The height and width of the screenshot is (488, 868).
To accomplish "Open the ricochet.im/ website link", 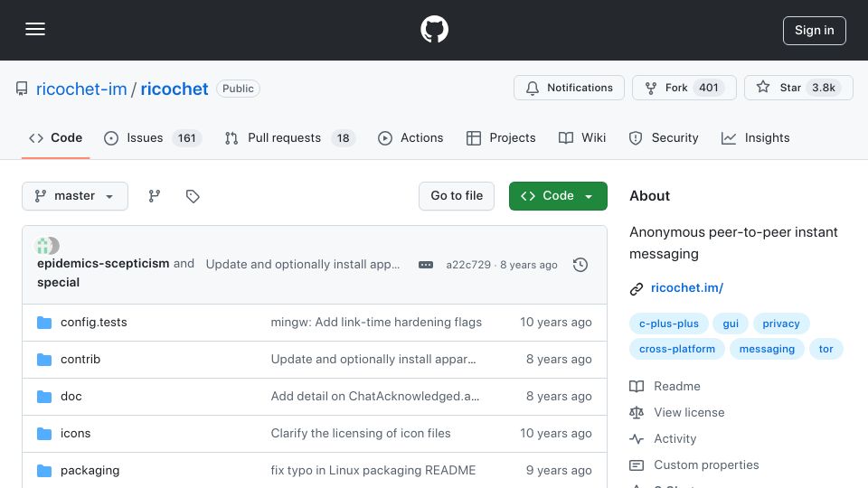I will point(687,287).
